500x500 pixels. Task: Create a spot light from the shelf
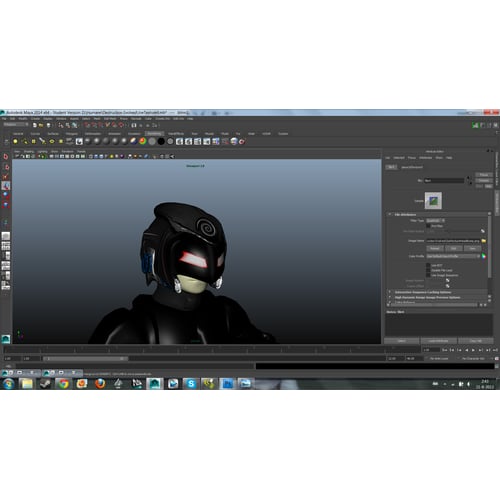click(x=42, y=141)
